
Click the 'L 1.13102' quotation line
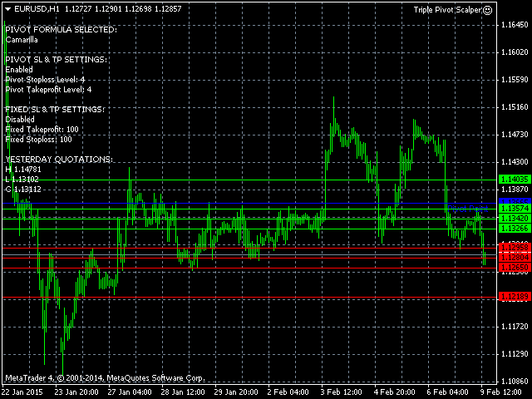(22, 180)
